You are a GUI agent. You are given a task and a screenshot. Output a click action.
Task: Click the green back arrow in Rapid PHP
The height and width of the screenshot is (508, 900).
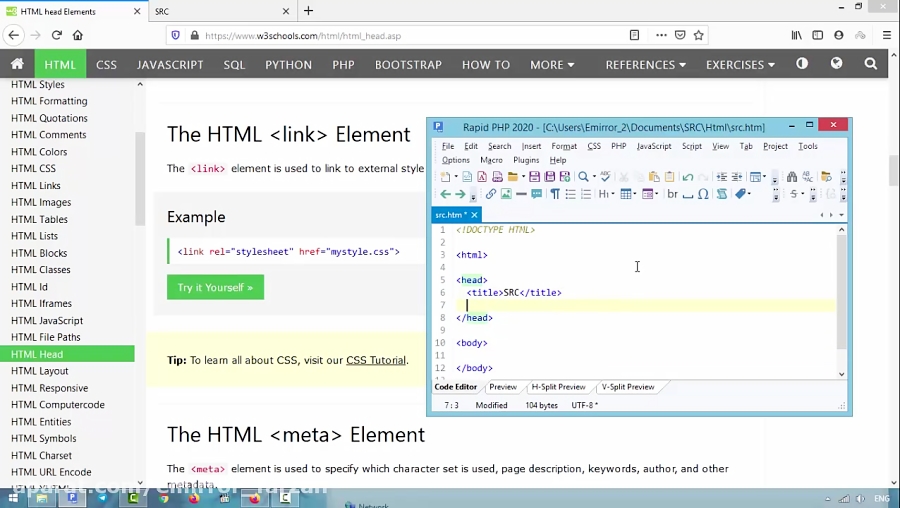click(445, 194)
